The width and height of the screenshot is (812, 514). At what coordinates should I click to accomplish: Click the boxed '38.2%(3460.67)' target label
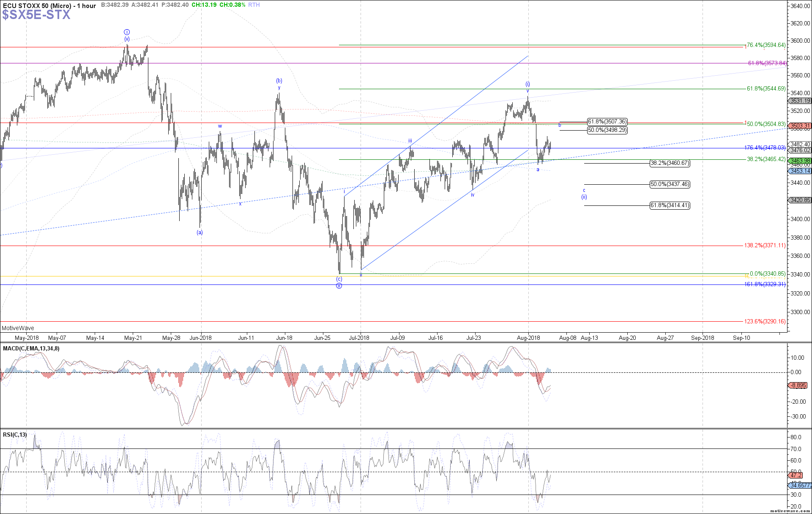(x=670, y=163)
